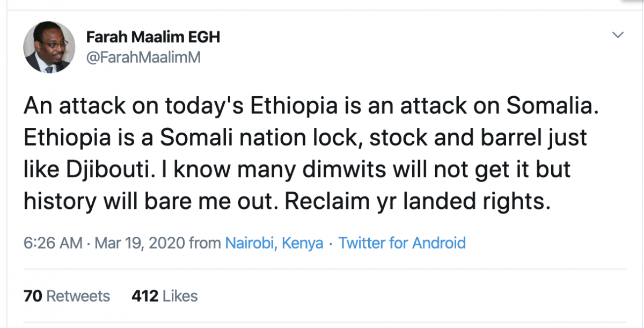This screenshot has height=328, width=644.
Task: Click the word "Retweets" below the tweet
Action: tap(78, 296)
